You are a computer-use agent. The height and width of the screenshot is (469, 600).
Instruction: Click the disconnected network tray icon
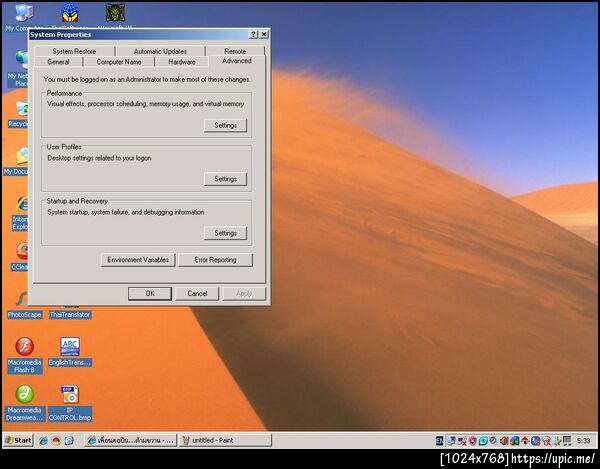tap(462, 441)
